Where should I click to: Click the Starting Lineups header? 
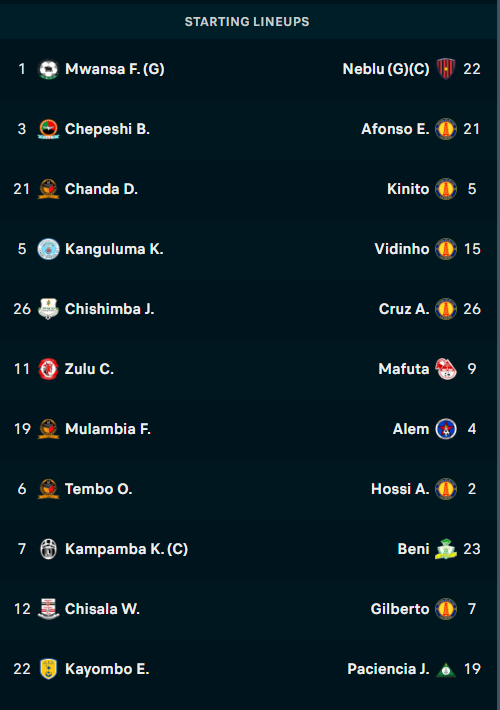247,22
